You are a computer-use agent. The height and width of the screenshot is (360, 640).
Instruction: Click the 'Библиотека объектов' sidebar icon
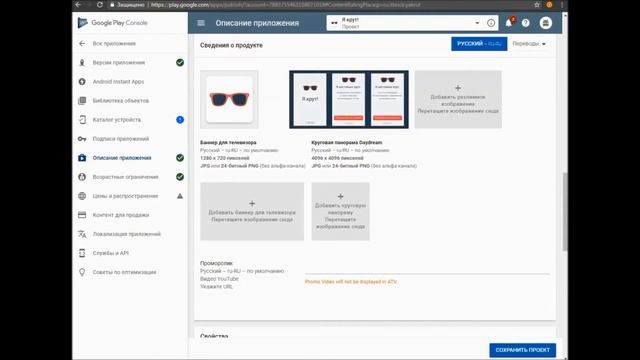(82, 100)
